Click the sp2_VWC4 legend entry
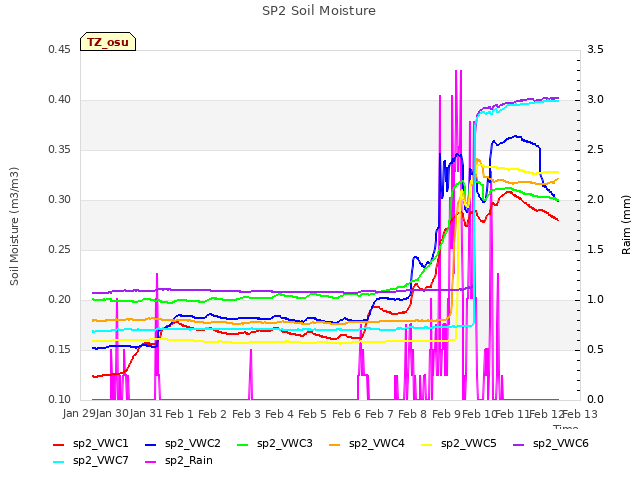The image size is (640, 480). pos(367,444)
